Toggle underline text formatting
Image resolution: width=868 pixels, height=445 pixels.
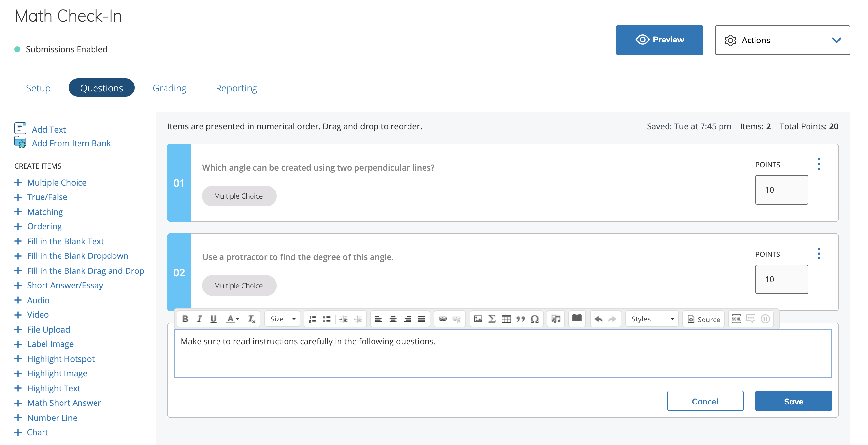213,319
